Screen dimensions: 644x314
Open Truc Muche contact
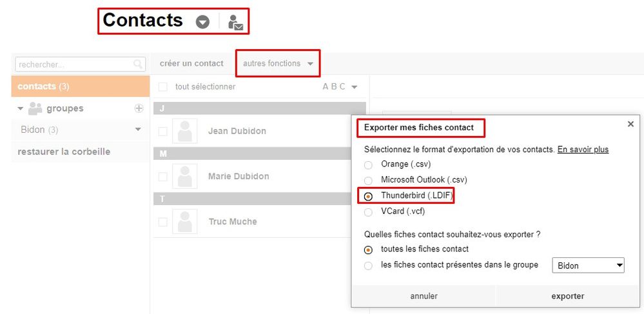[x=233, y=222]
